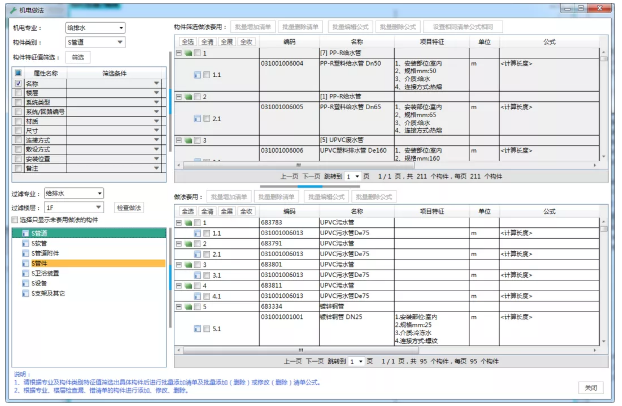Viewport: 622px width, 406px height.
Task: Click the lower table horizontal scrollbar
Action: tap(300, 350)
